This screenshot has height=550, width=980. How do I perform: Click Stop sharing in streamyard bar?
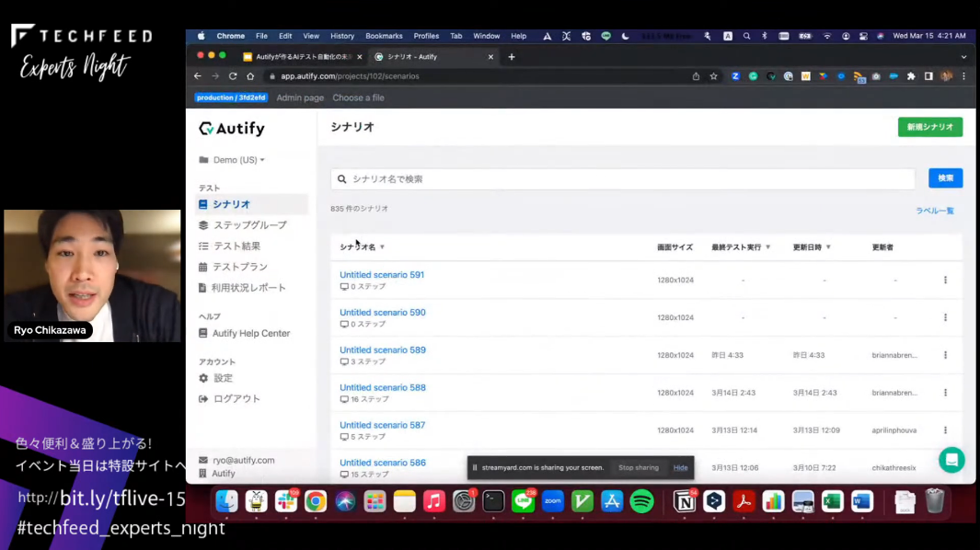coord(638,467)
